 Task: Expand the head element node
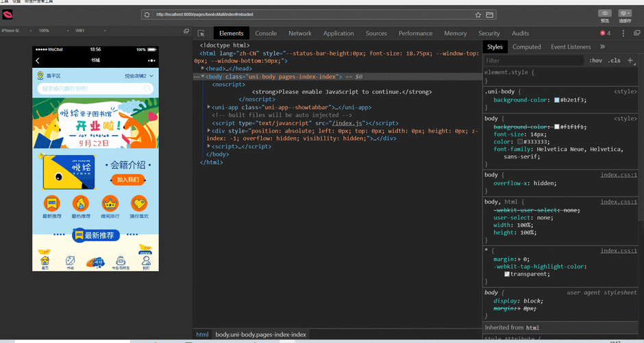point(203,69)
